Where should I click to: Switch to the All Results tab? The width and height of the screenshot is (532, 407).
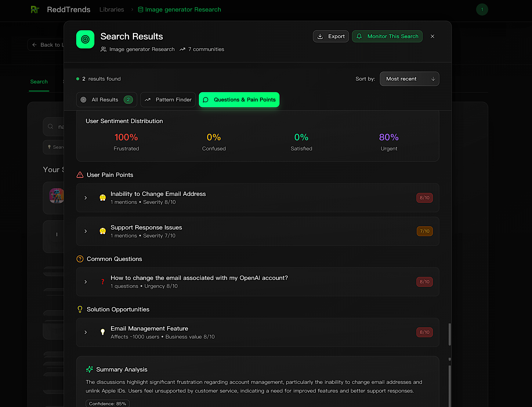[x=107, y=100]
